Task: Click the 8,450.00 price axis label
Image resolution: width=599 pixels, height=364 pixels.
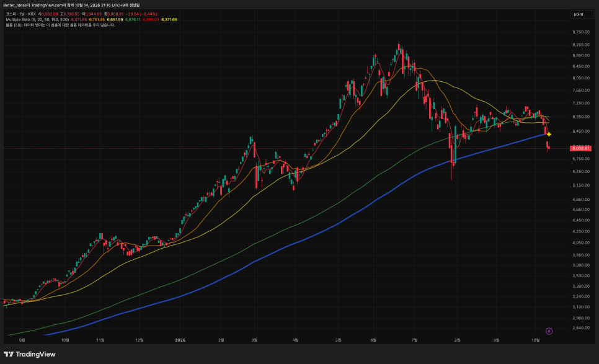Action: click(581, 66)
